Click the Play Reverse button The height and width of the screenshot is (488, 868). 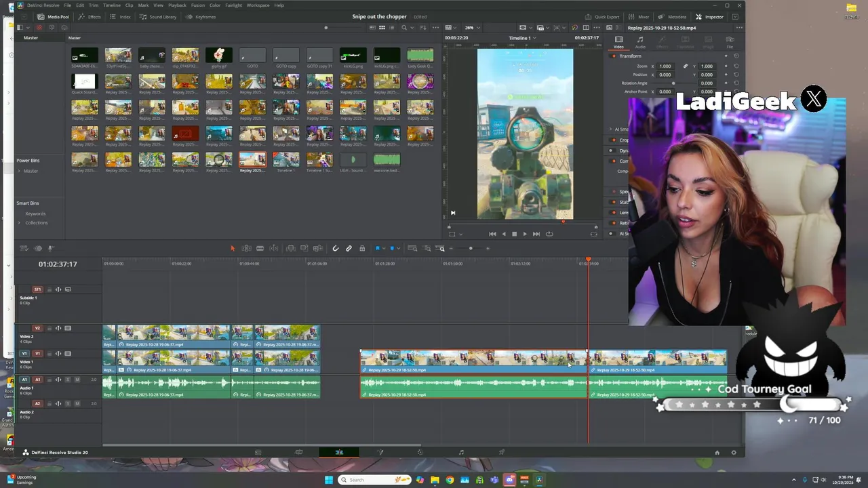point(503,234)
